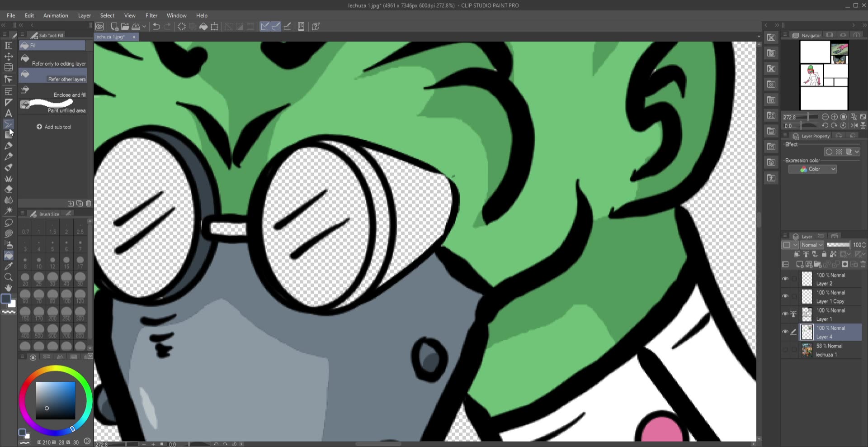This screenshot has height=447, width=868.
Task: Hide Layer 2 by clicking its eye icon
Action: 785,279
